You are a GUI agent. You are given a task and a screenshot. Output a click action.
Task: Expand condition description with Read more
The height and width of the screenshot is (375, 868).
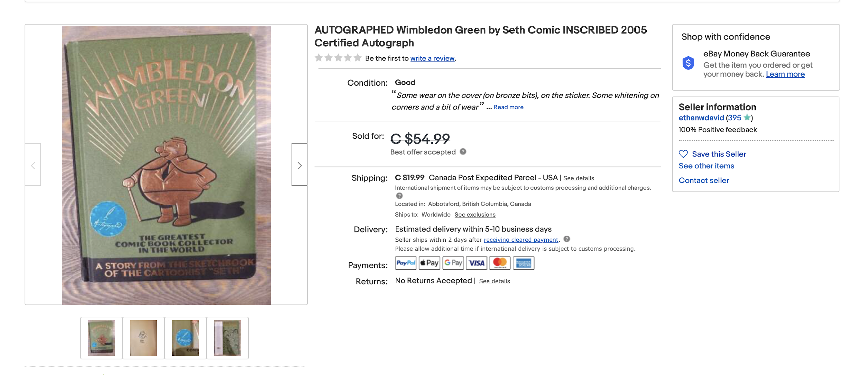pyautogui.click(x=508, y=107)
